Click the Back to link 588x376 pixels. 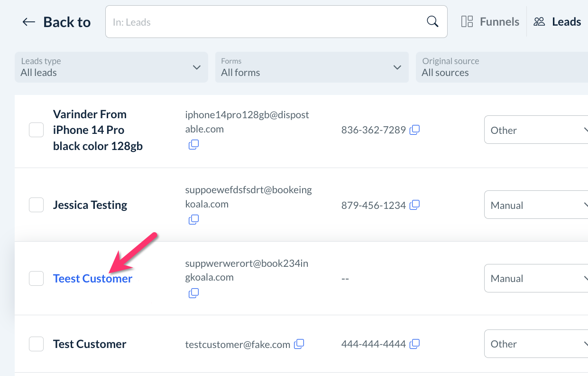pyautogui.click(x=56, y=22)
